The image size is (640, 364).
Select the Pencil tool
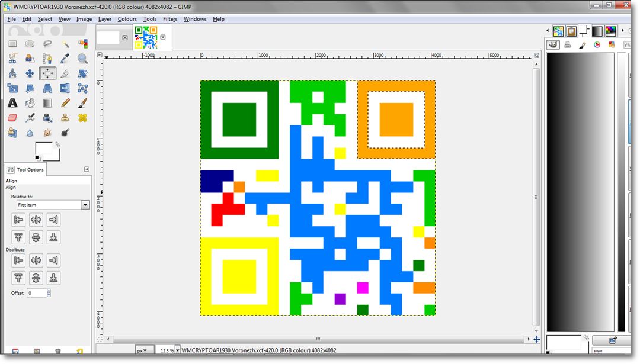pyautogui.click(x=65, y=103)
